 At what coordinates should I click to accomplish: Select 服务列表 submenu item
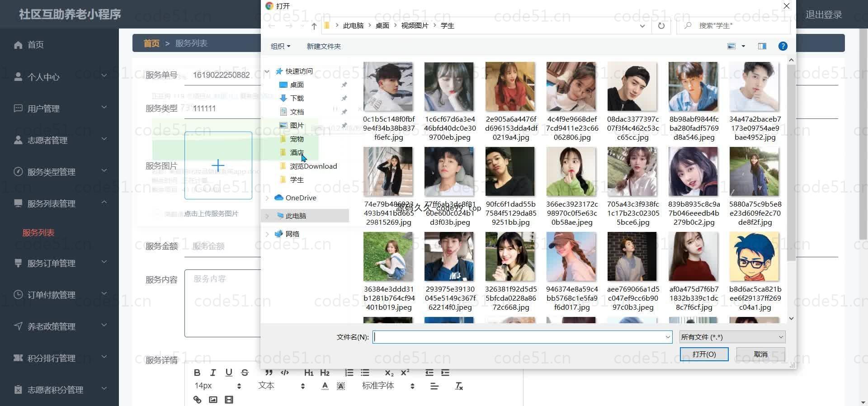[38, 232]
